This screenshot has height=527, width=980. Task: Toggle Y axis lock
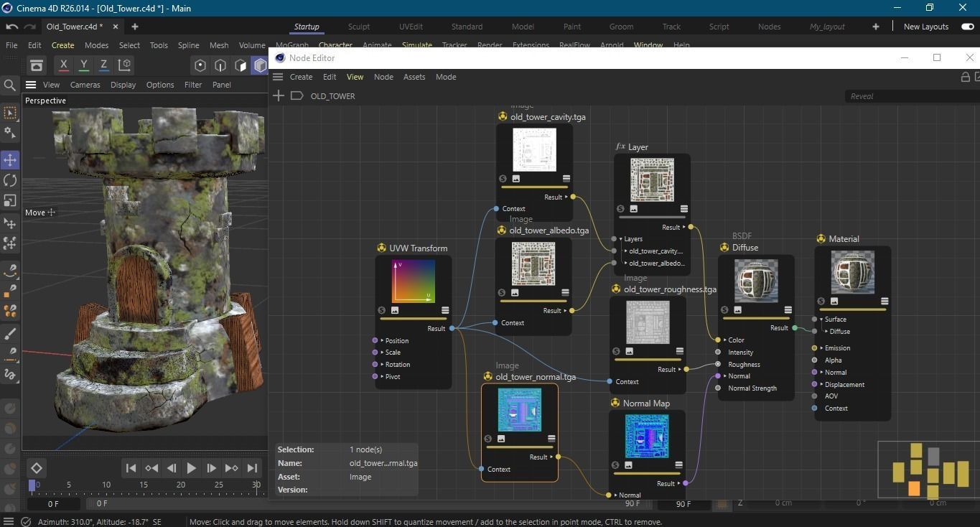[x=83, y=65]
